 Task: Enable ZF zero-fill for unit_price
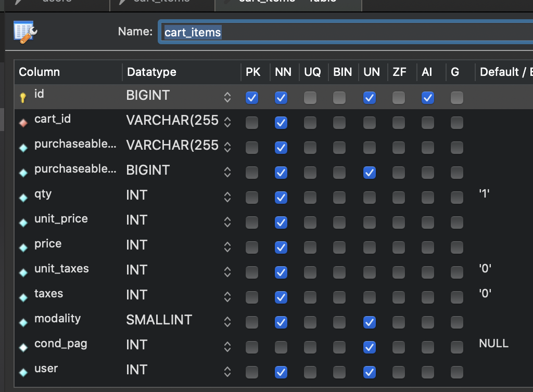click(x=398, y=223)
